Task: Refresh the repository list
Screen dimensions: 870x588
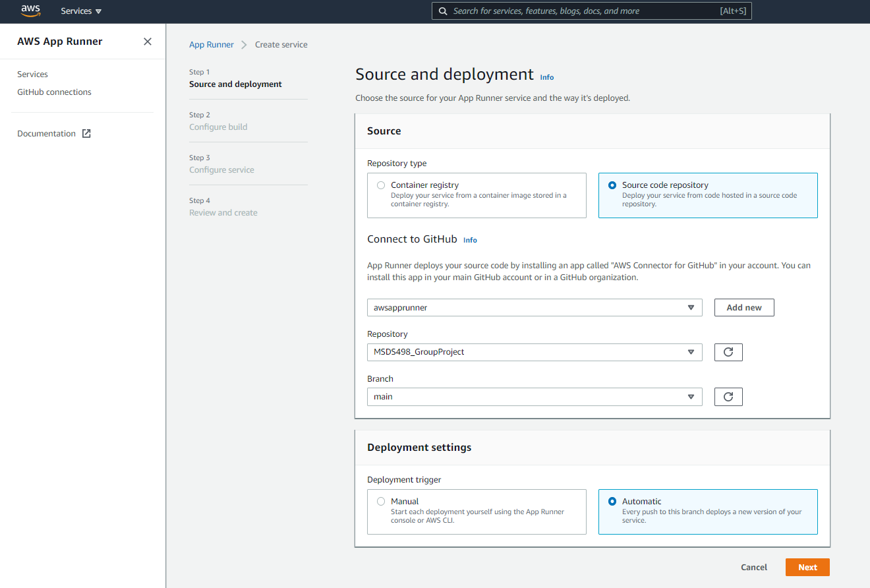Action: point(728,352)
